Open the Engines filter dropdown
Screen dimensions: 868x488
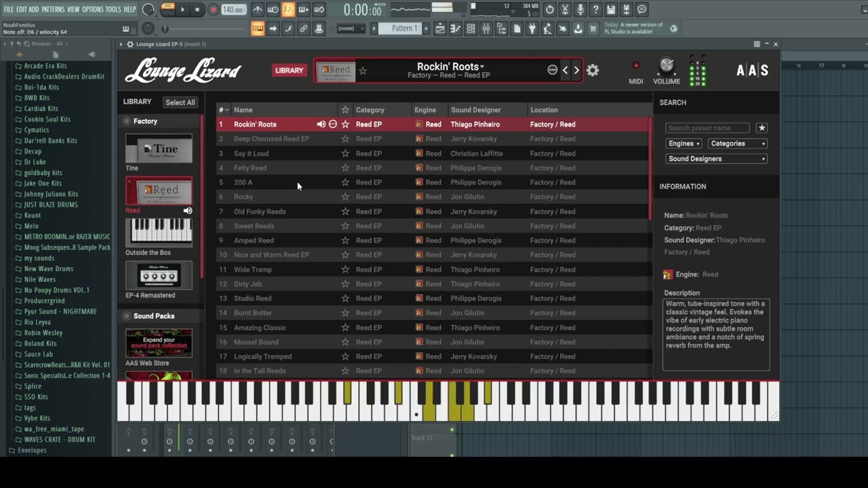[x=683, y=144]
